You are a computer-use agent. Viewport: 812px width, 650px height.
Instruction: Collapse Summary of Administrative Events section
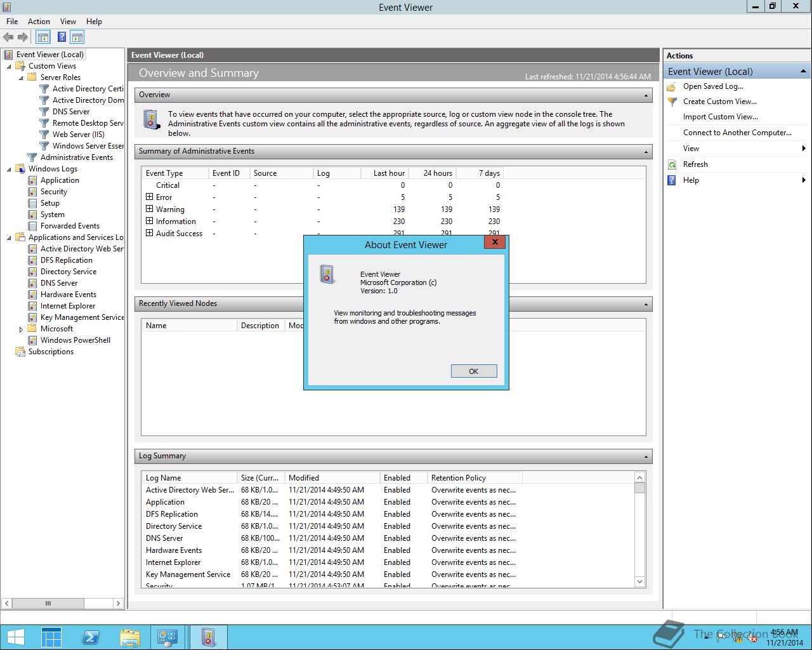(x=646, y=152)
